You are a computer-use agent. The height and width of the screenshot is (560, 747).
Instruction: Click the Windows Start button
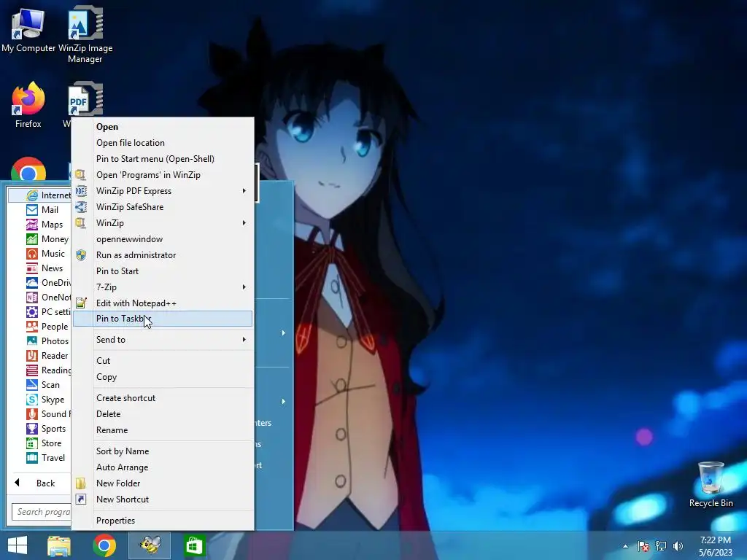tap(18, 545)
